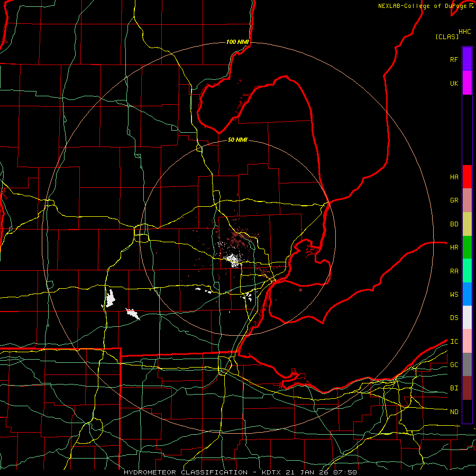Screen dimensions: 476x476
Task: Click the 50 NMI range ring label
Action: coord(237,140)
